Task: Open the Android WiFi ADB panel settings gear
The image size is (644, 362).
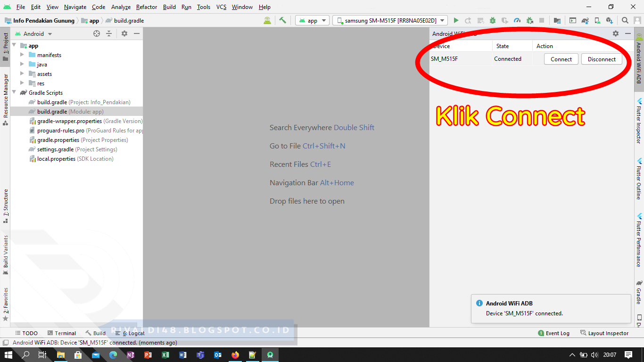Action: point(616,33)
